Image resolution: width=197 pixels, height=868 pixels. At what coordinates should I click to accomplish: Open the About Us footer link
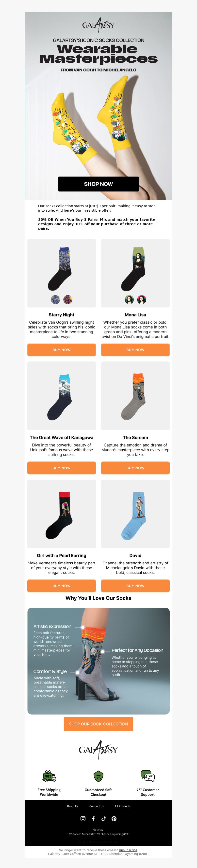[x=72, y=806]
